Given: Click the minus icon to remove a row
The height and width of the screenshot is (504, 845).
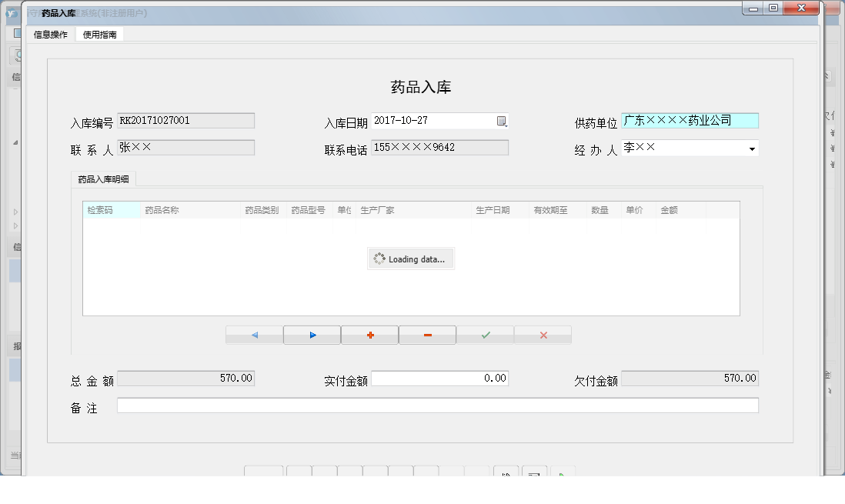Looking at the screenshot, I should coord(427,334).
